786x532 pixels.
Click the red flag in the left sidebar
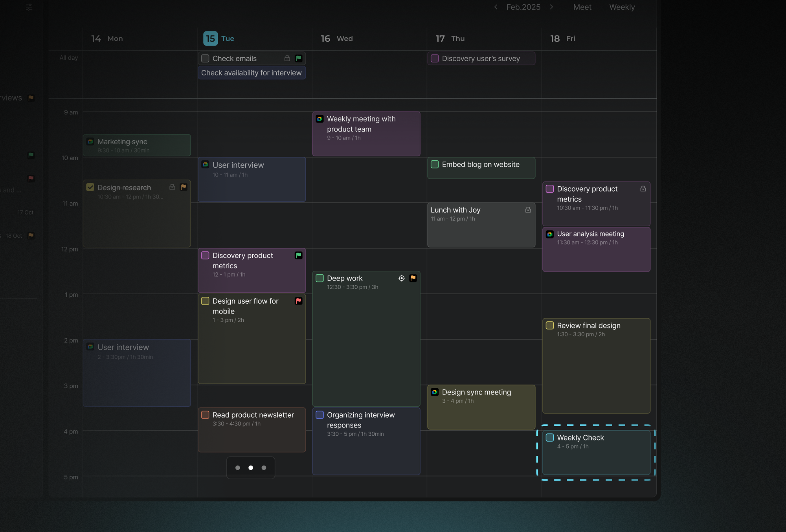(31, 178)
